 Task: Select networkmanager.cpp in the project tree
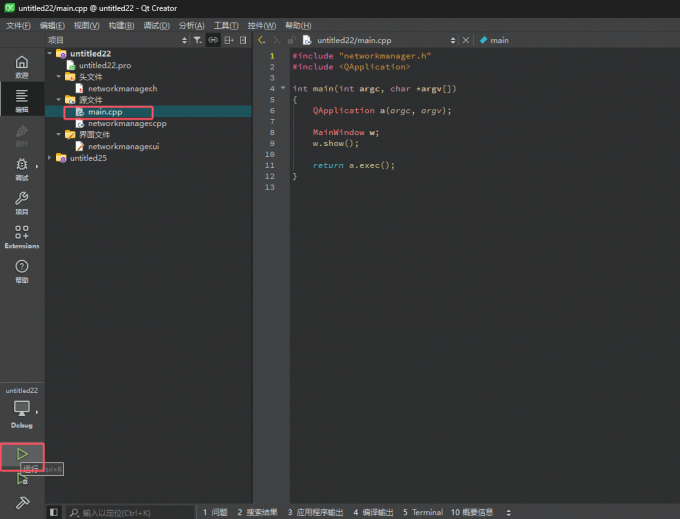click(127, 123)
